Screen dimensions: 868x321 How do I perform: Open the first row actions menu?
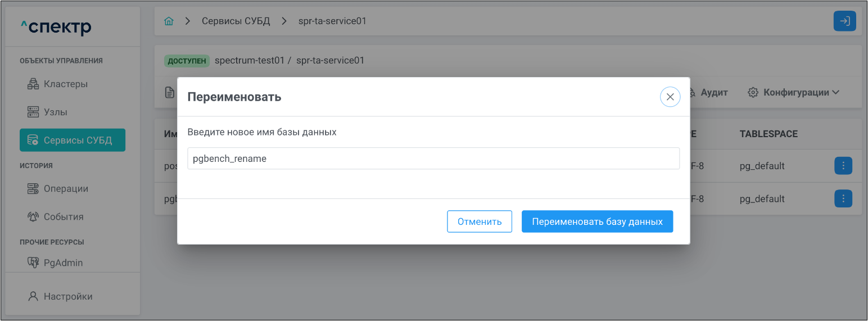tap(843, 166)
